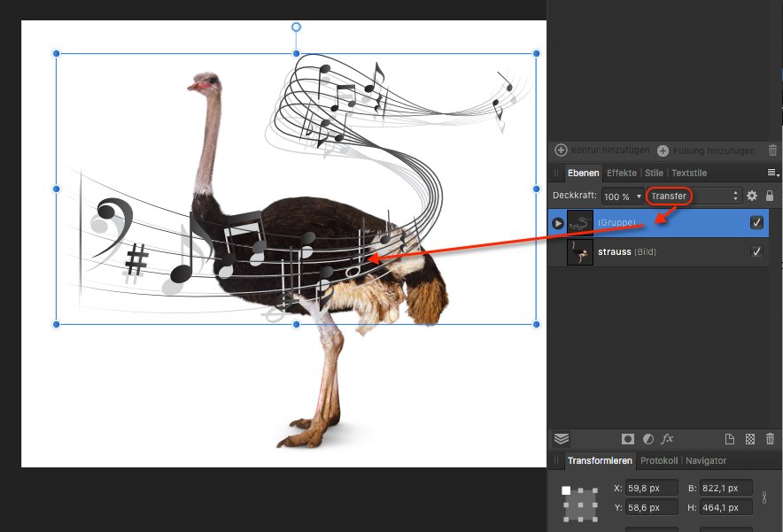The width and height of the screenshot is (783, 532).
Task: Click the edit all layers stack icon
Action: pyautogui.click(x=561, y=439)
